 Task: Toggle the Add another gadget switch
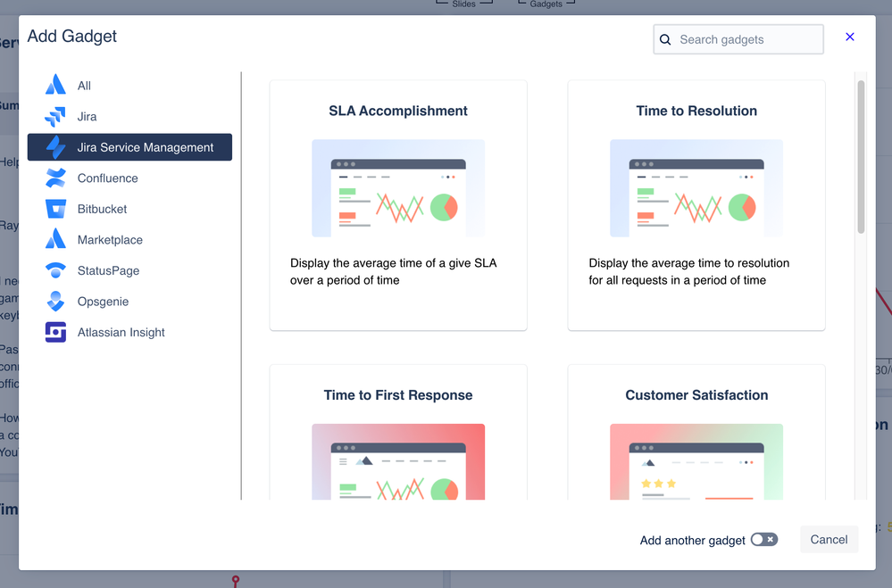(764, 540)
